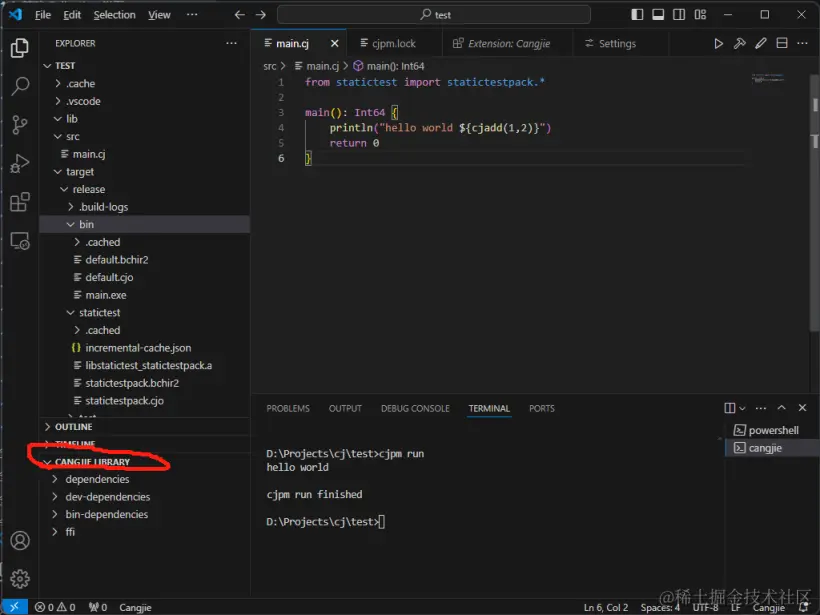Expand the bin-dependencies node
The image size is (820, 615).
coord(55,514)
